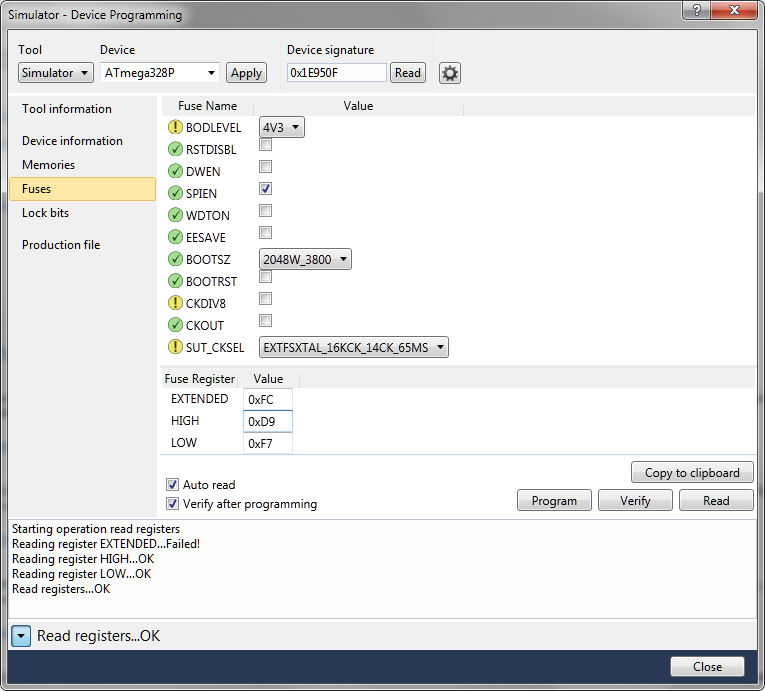Open the dialog help question mark button

pyautogui.click(x=697, y=10)
